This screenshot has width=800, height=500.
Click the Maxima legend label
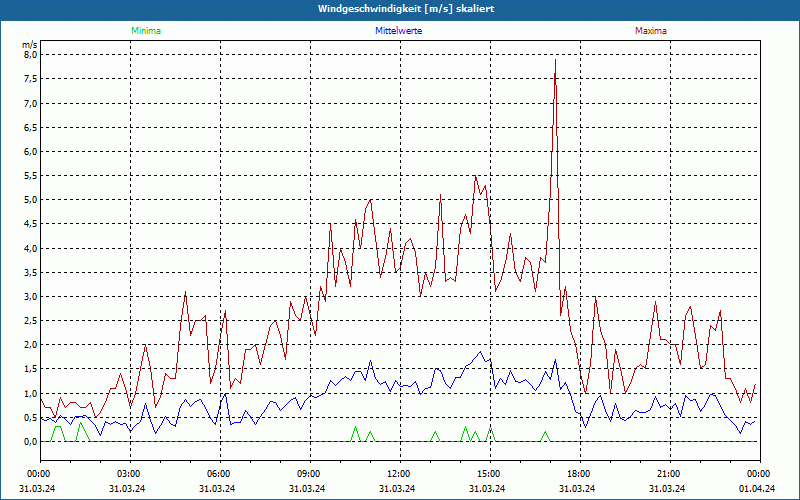[x=651, y=31]
